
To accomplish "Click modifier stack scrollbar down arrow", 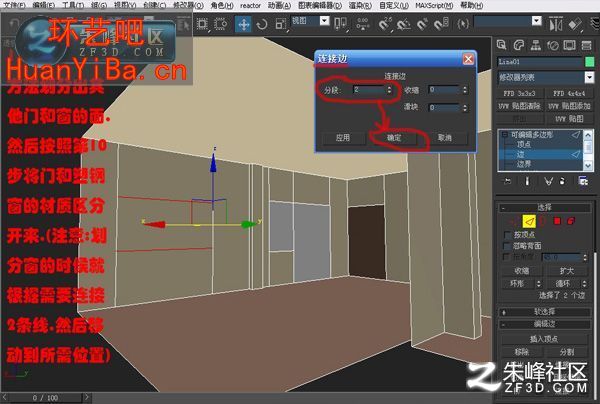I will [588, 165].
